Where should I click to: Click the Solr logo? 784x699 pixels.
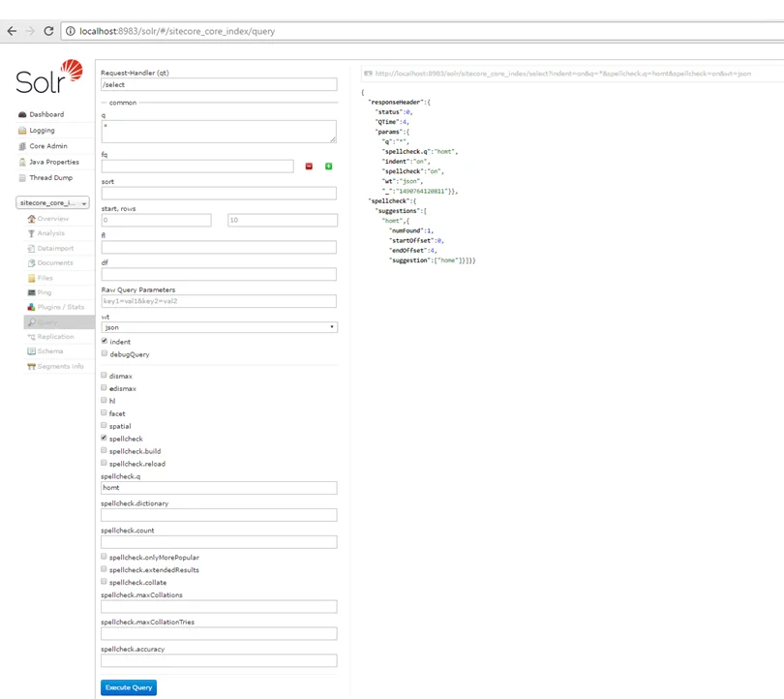[x=49, y=76]
